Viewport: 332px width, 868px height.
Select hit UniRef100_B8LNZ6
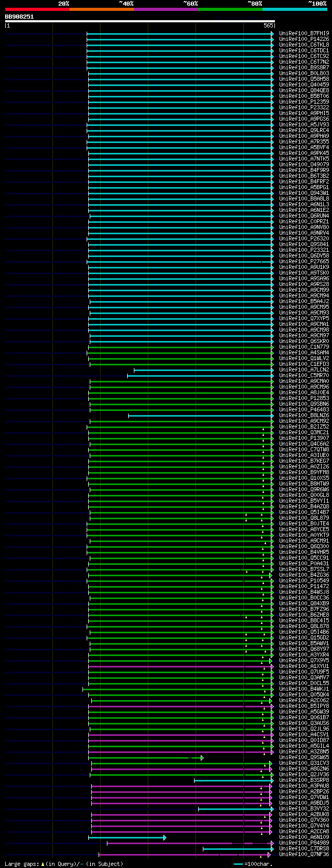(x=304, y=415)
